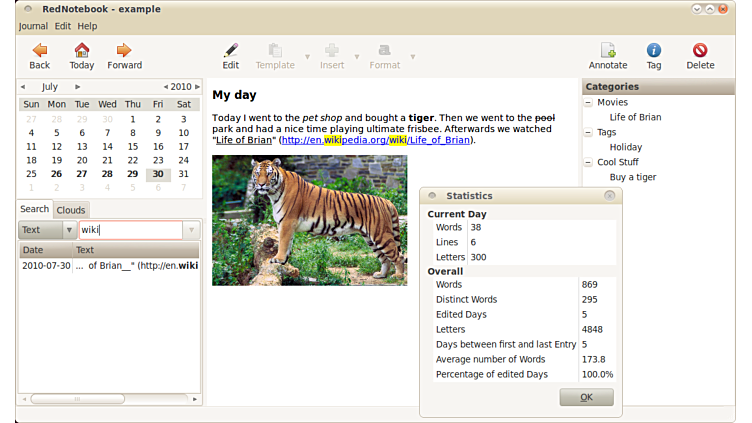752x423 pixels.
Task: Go to Today using the home icon
Action: pyautogui.click(x=82, y=50)
